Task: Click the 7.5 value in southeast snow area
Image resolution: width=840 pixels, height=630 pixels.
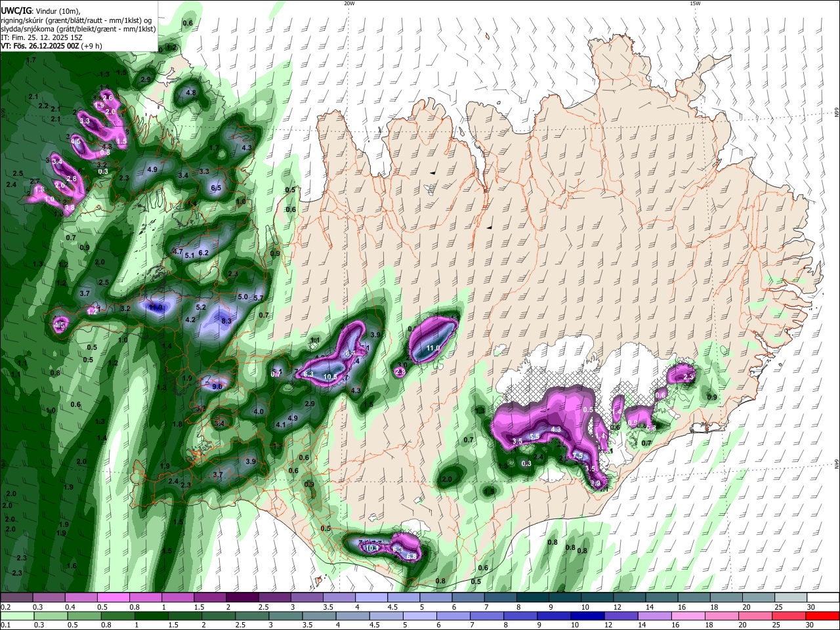Action: [577, 456]
